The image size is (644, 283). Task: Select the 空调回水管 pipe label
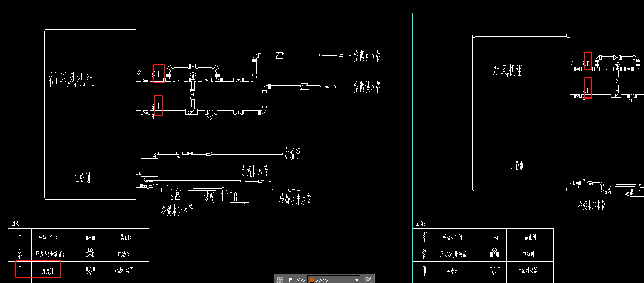pyautogui.click(x=367, y=56)
